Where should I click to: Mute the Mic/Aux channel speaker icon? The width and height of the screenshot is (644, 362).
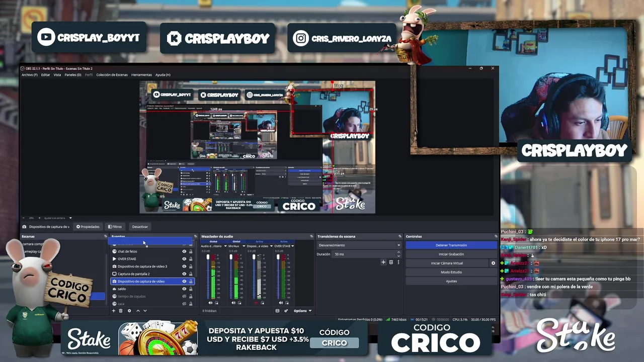233,303
